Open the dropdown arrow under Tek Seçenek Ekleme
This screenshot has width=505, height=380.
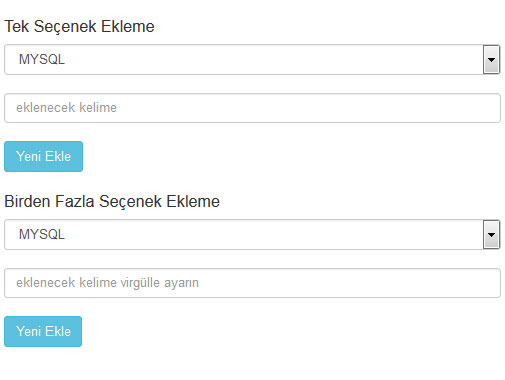click(491, 59)
